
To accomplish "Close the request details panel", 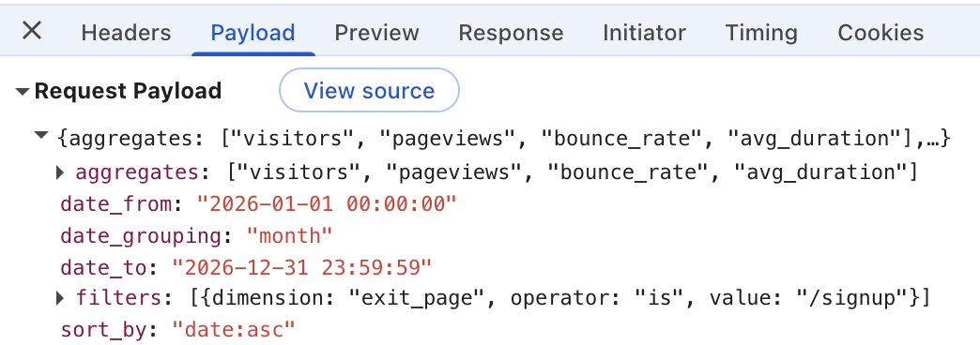I will coord(32,30).
